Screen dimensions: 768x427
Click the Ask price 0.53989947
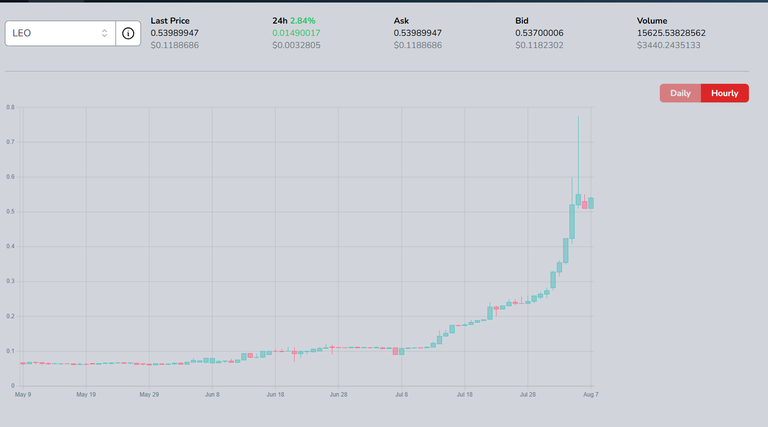click(418, 33)
